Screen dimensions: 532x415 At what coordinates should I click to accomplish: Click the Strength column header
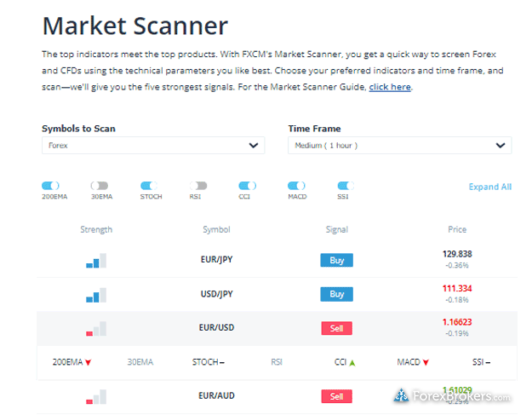coord(96,229)
